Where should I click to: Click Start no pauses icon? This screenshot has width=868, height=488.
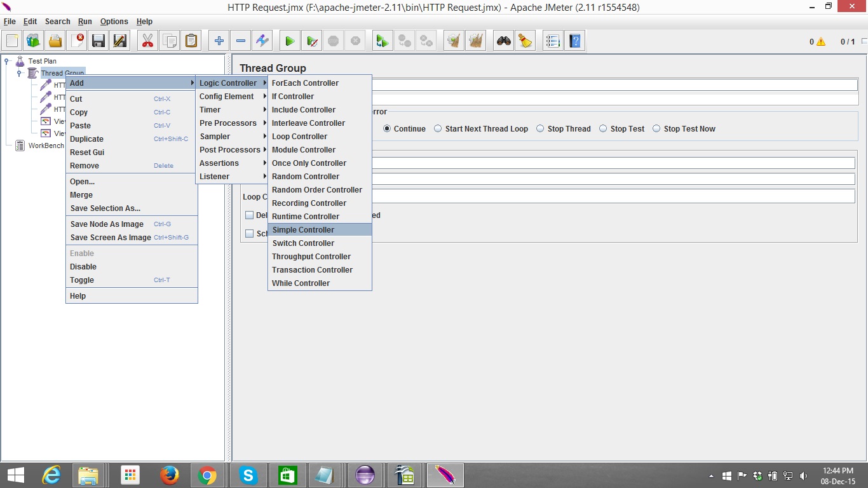[311, 41]
